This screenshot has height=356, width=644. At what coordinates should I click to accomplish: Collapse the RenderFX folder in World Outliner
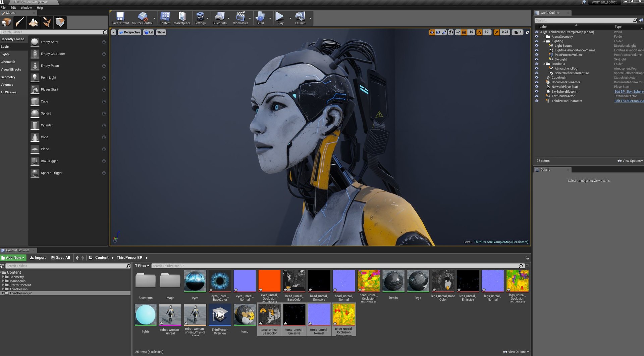544,64
